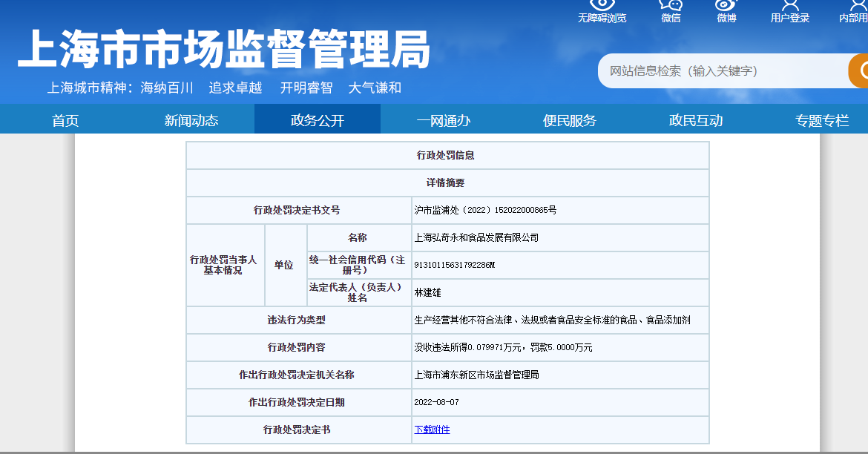Screen dimensions: 868x454
Task: Select the decision date 2022-08-07
Action: pyautogui.click(x=436, y=403)
